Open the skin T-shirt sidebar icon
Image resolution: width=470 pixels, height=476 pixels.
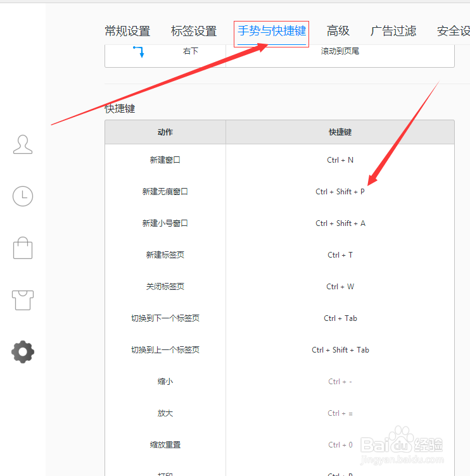pos(23,300)
